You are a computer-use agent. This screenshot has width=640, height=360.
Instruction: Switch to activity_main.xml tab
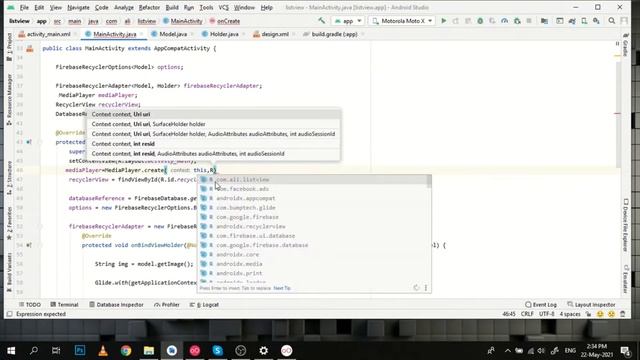[x=48, y=34]
